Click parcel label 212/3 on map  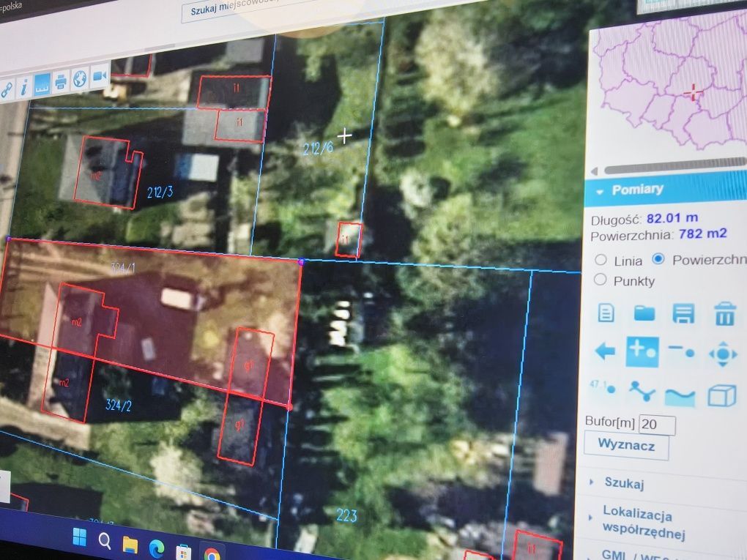[x=160, y=193]
